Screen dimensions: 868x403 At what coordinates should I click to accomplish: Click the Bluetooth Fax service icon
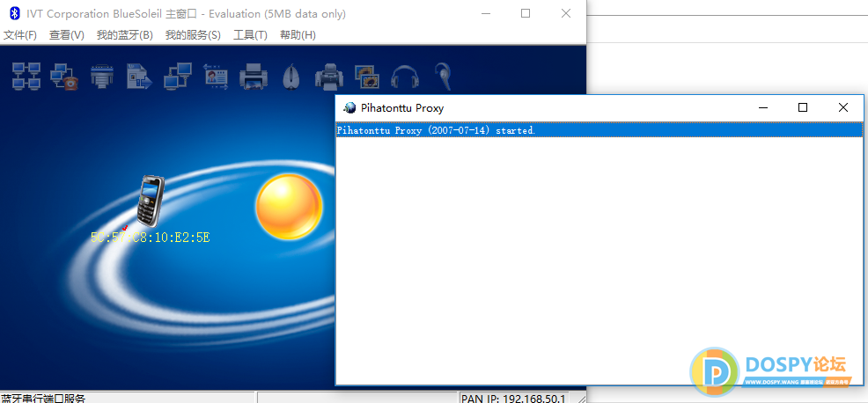pos(329,76)
